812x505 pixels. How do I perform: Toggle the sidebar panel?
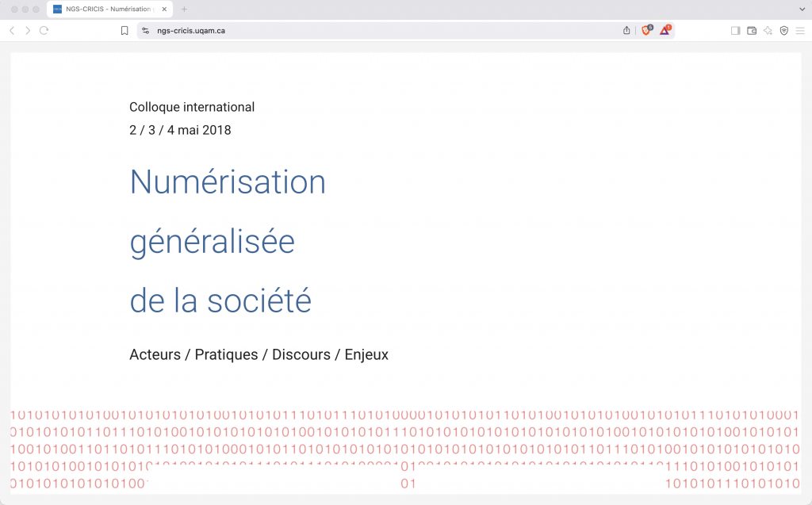coord(735,30)
